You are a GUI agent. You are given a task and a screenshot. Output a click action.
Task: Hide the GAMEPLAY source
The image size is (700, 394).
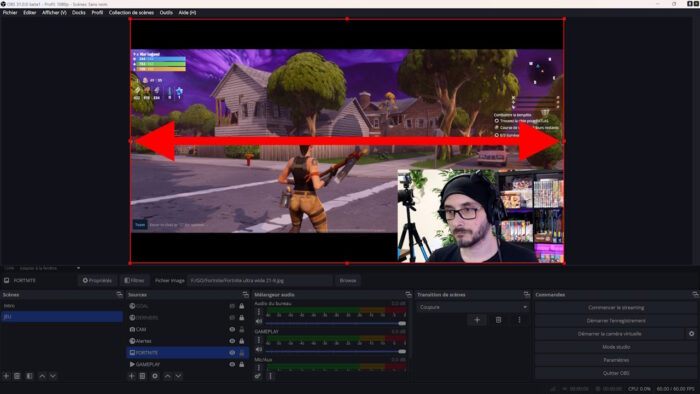click(232, 364)
